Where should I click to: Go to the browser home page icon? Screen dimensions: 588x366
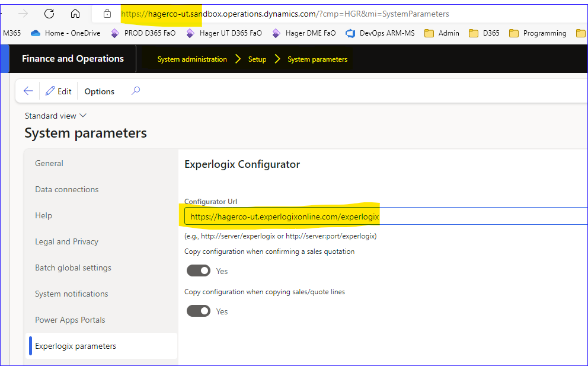pos(75,14)
